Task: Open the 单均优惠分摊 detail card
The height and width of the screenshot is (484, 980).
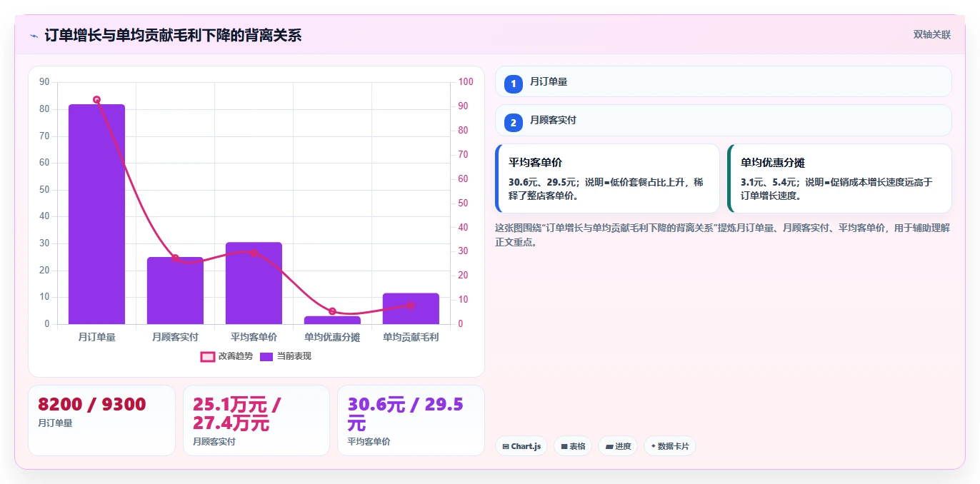Action: (x=839, y=178)
